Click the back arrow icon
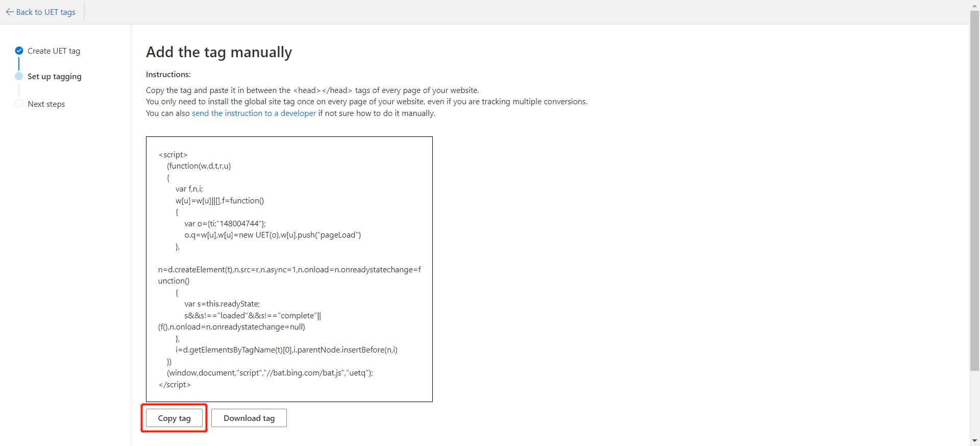 [10, 12]
